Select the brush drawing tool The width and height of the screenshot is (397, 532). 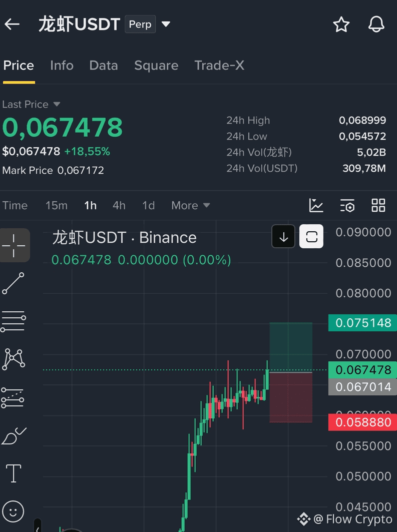[14, 436]
